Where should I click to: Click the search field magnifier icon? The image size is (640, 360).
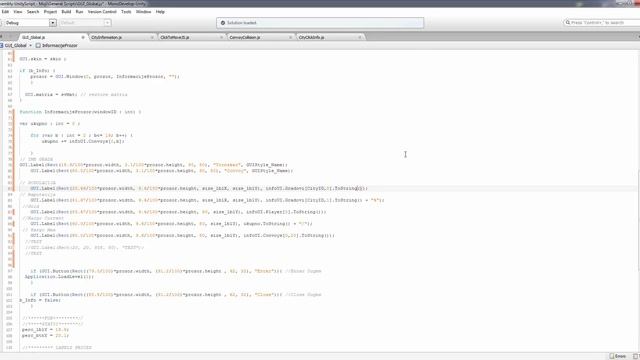pos(567,22)
